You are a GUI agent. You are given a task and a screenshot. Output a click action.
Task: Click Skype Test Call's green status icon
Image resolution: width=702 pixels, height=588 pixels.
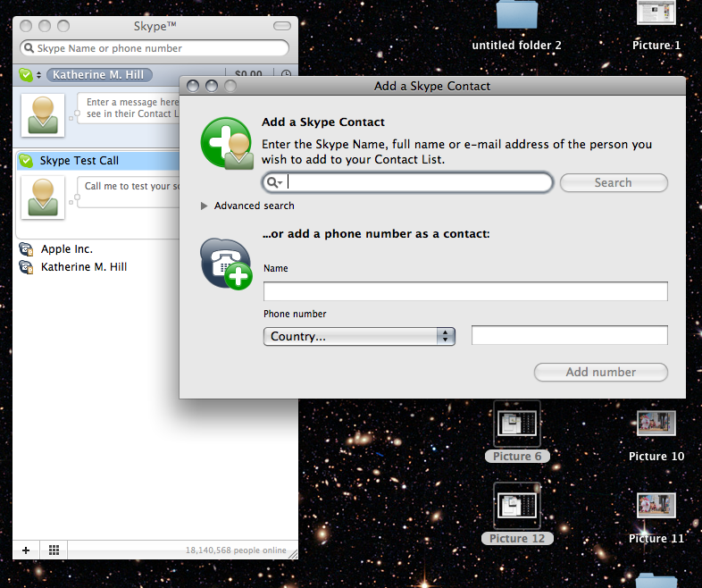(x=26, y=160)
